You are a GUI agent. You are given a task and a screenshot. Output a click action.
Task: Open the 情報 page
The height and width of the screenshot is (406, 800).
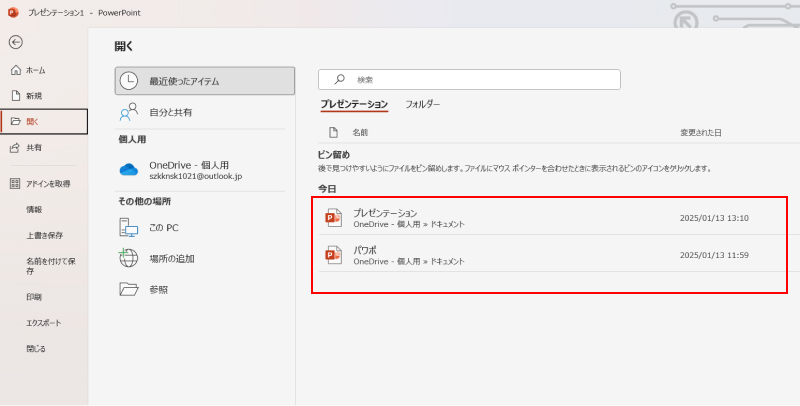(x=34, y=210)
